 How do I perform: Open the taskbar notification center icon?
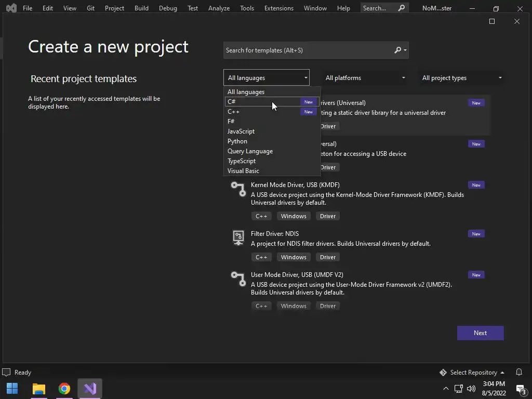(521, 389)
